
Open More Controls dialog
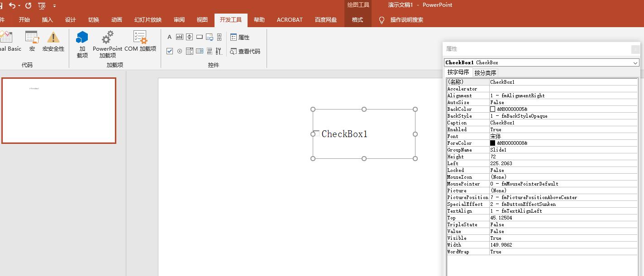pos(219,51)
